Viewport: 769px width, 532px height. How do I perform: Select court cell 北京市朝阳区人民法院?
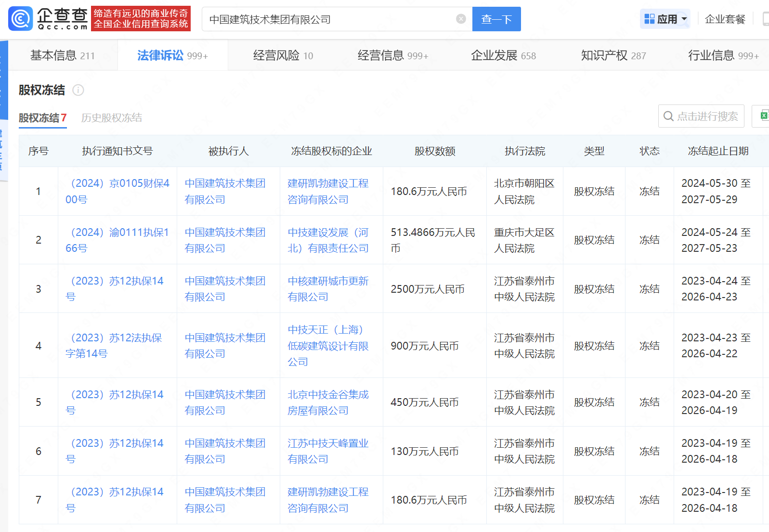pyautogui.click(x=524, y=191)
